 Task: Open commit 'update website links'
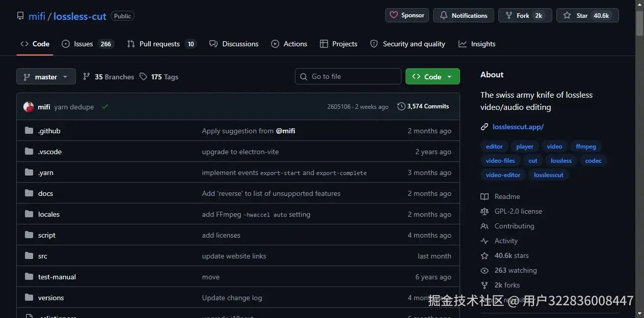[x=234, y=256]
